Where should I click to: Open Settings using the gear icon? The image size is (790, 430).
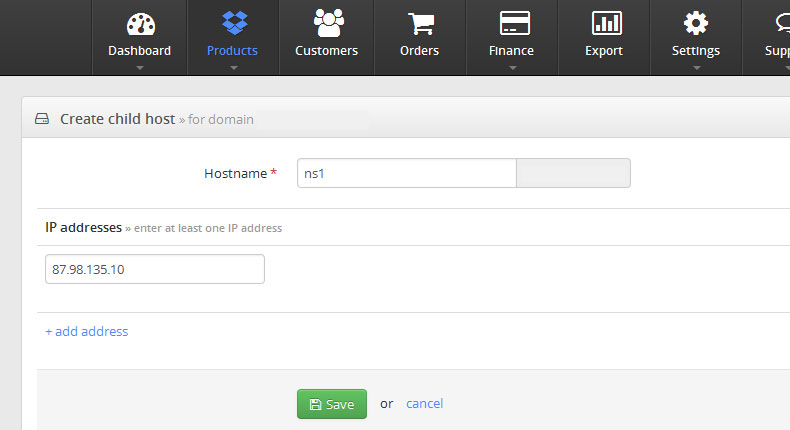pos(695,23)
